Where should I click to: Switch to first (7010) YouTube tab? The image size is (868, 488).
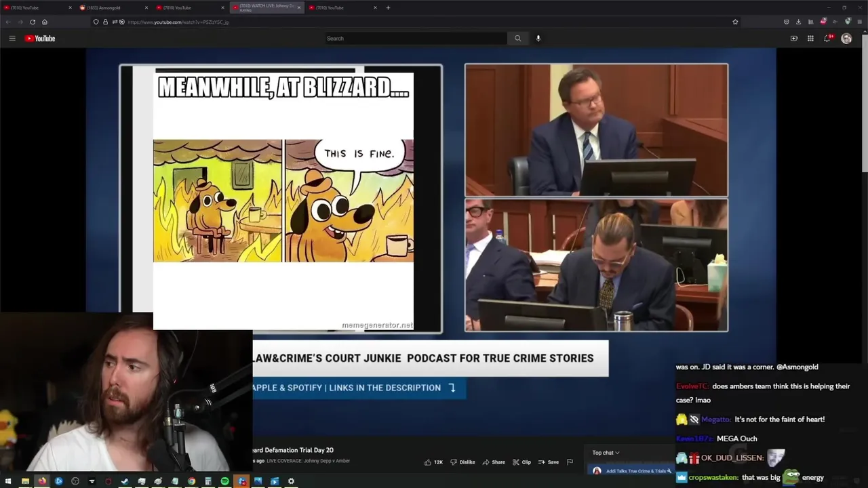[x=37, y=7]
